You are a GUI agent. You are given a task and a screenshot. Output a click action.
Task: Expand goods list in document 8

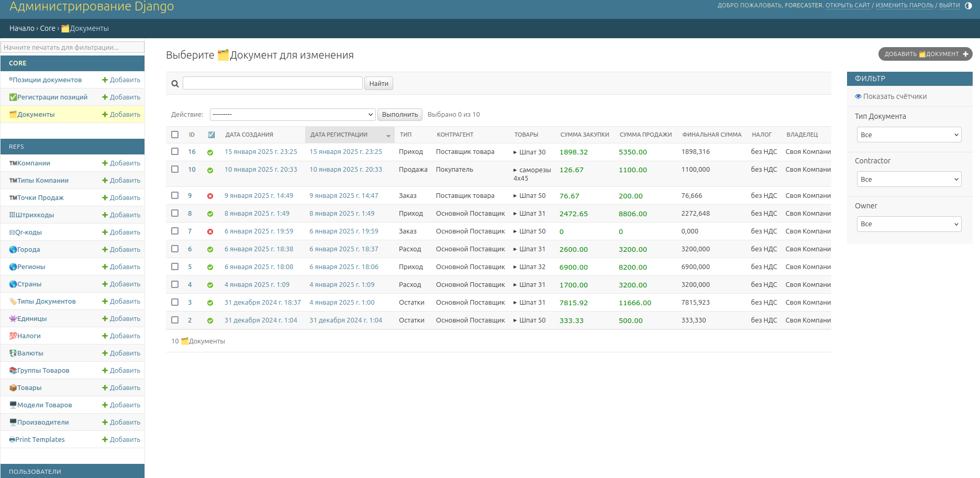[529, 214]
